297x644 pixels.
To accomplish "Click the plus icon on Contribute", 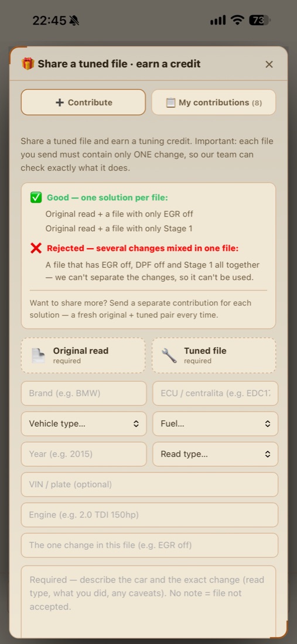I will [60, 102].
